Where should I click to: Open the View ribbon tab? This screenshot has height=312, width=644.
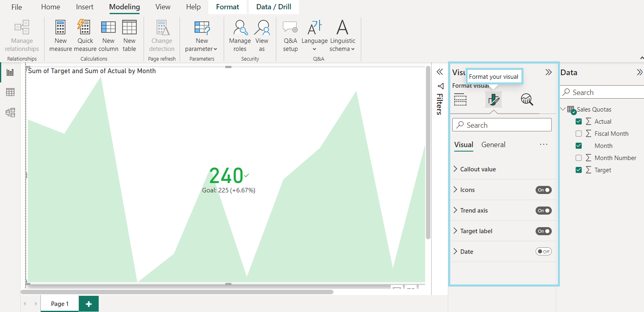(163, 7)
